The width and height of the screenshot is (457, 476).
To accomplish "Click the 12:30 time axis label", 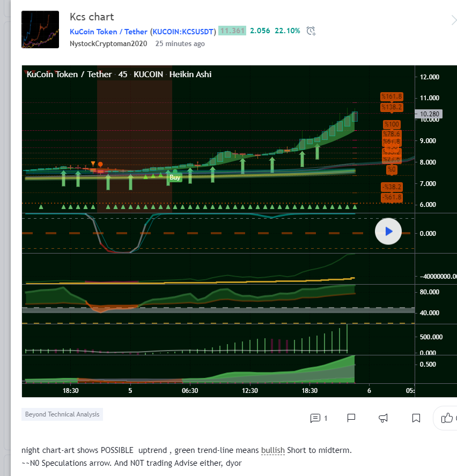I will coord(250,391).
